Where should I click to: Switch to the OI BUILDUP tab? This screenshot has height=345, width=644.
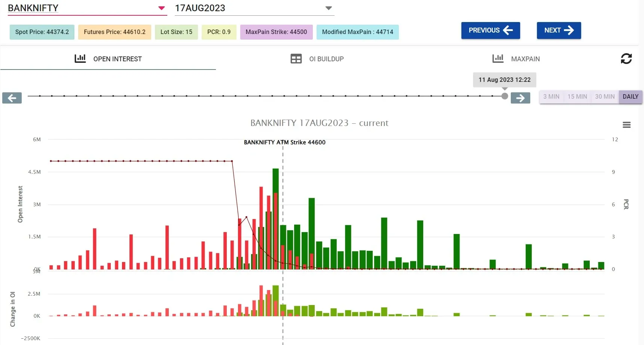(317, 59)
